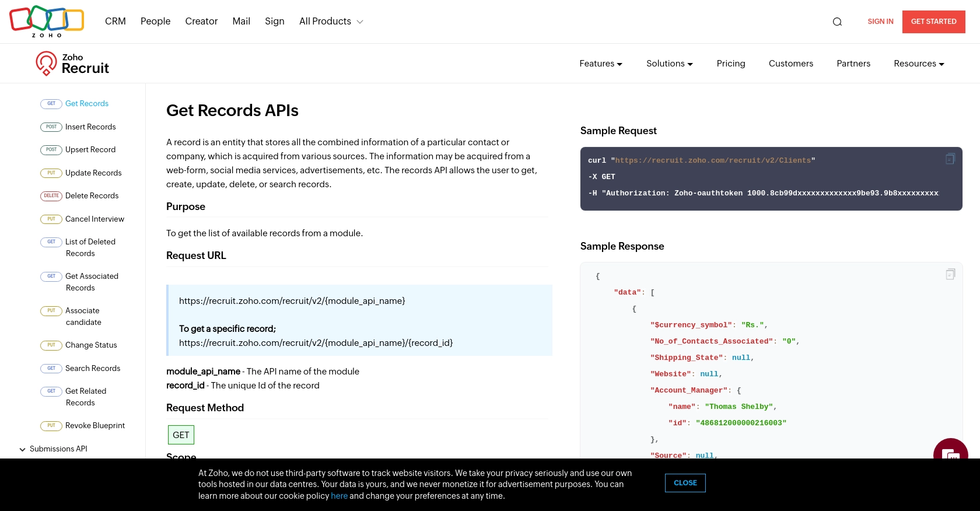Click the module_api_name request URL text
The image size is (980, 511).
point(292,301)
